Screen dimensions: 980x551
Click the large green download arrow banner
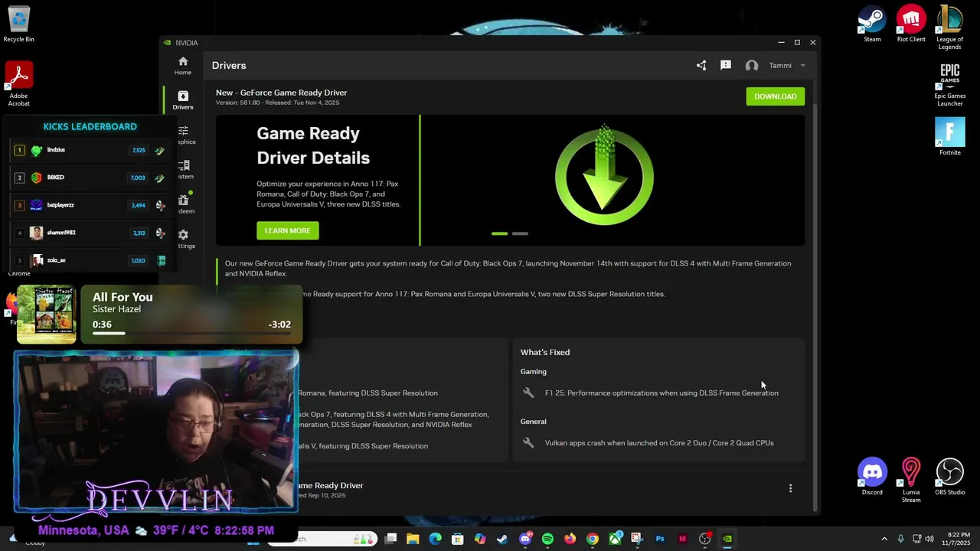tap(604, 175)
